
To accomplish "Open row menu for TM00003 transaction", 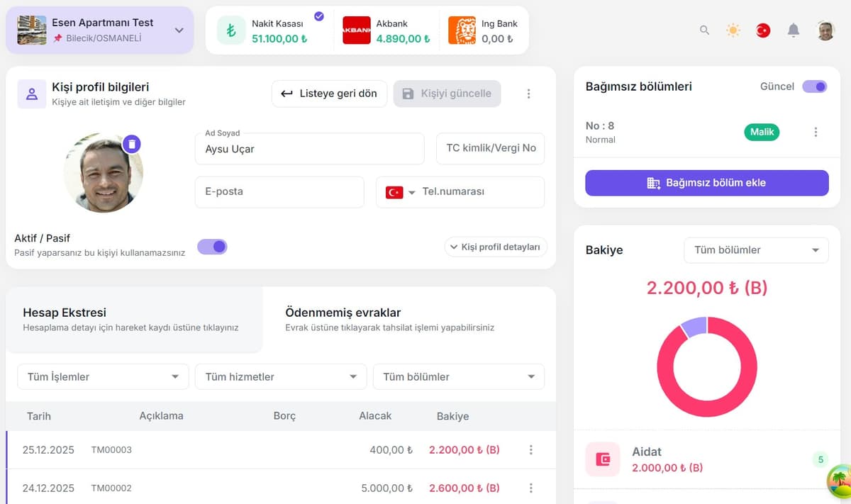I will tap(530, 449).
